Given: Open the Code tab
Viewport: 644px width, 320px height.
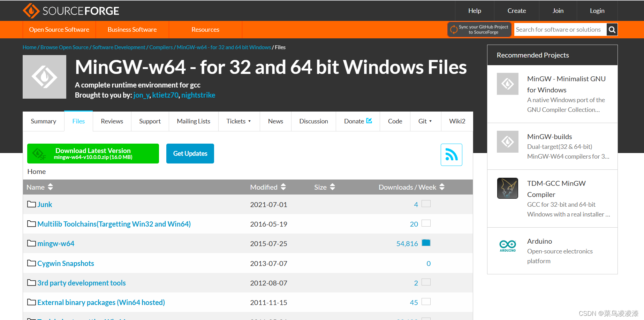Looking at the screenshot, I should [395, 121].
